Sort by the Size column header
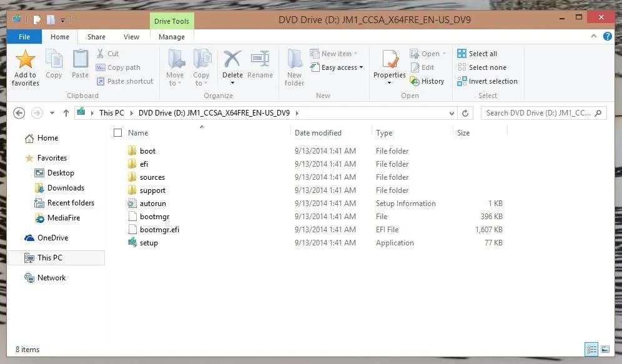The image size is (622, 364). point(463,133)
